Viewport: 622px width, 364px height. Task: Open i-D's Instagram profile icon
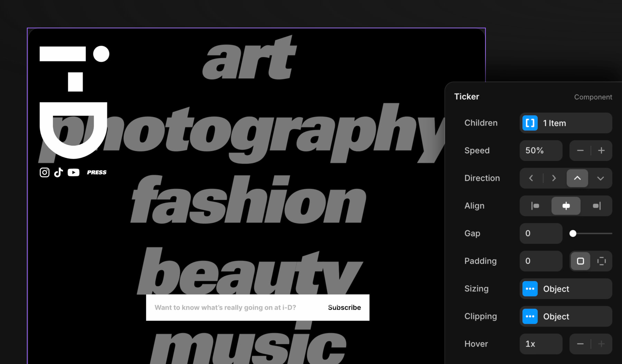45,172
